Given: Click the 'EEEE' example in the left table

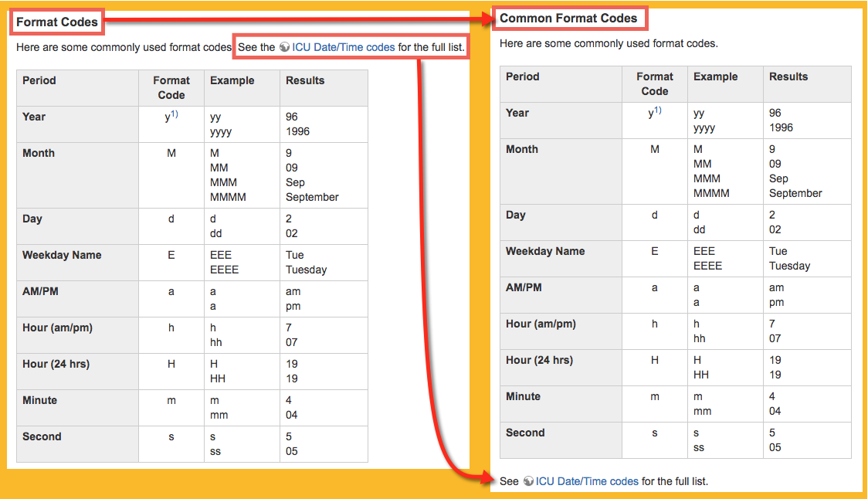Looking at the screenshot, I should coord(224,270).
